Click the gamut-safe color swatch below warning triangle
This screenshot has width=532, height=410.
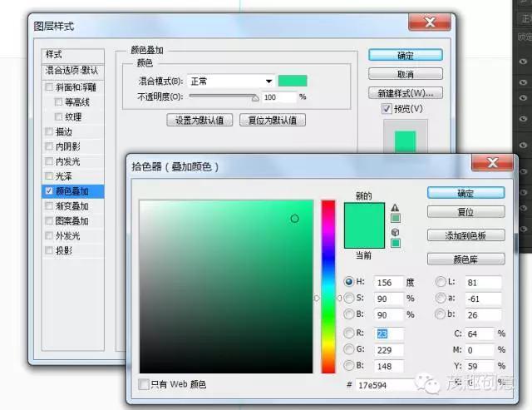[396, 218]
